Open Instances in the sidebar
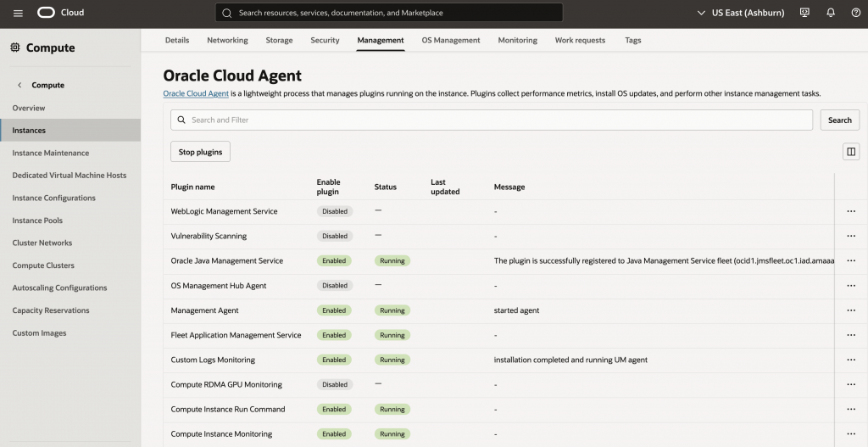 pyautogui.click(x=70, y=130)
